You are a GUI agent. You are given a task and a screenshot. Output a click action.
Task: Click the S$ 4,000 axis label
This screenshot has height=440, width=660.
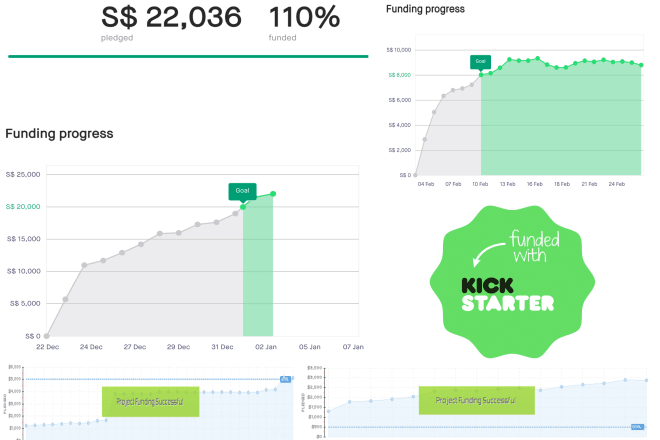(x=399, y=125)
